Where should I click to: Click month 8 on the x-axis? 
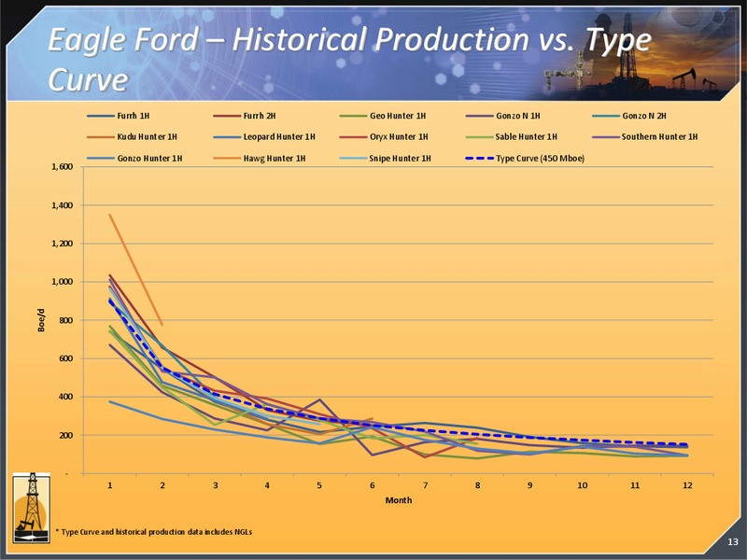coord(477,485)
